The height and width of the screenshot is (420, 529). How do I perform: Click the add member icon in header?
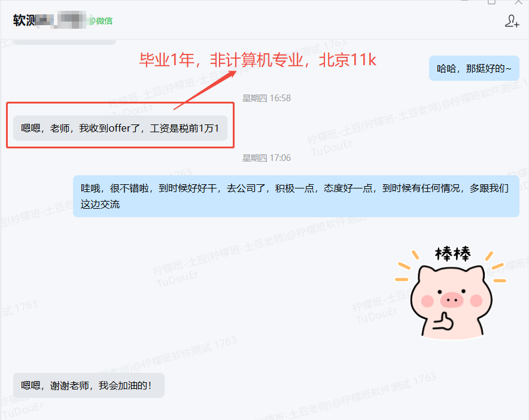[x=512, y=21]
